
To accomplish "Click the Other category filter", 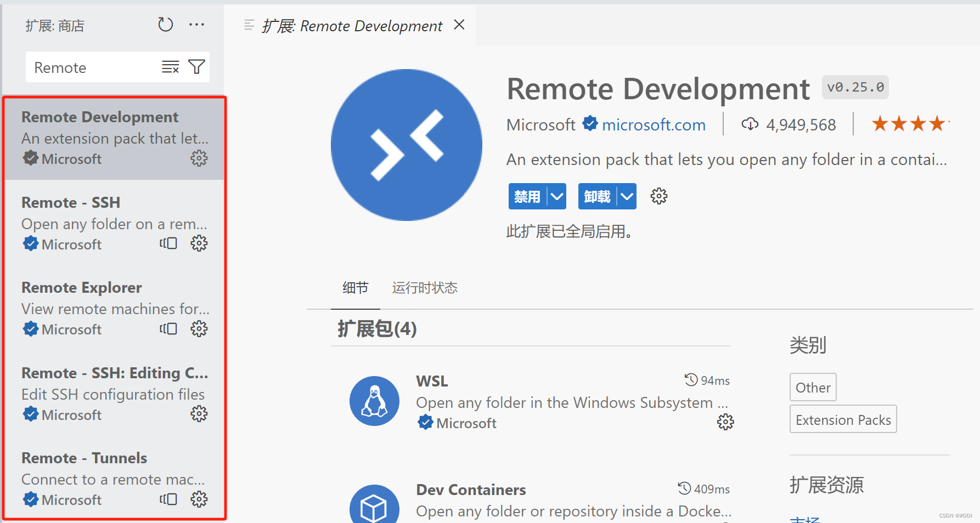I will [x=813, y=387].
